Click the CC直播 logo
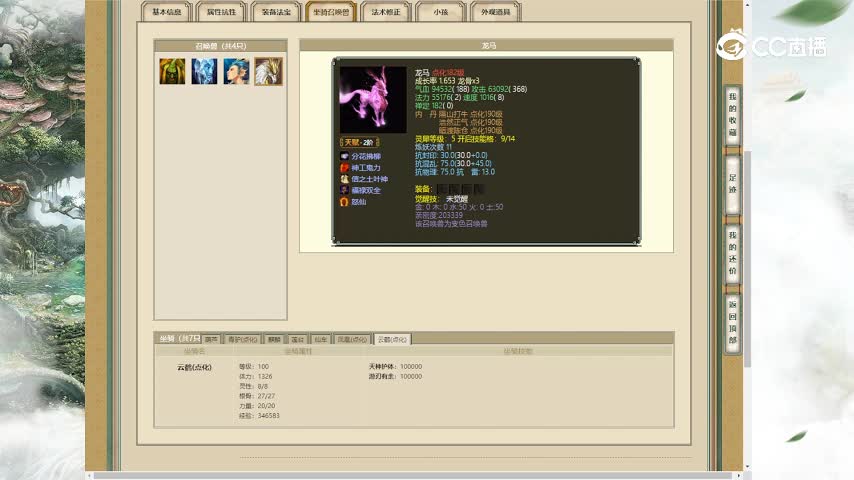Viewport: 854px width, 480px height. [771, 46]
